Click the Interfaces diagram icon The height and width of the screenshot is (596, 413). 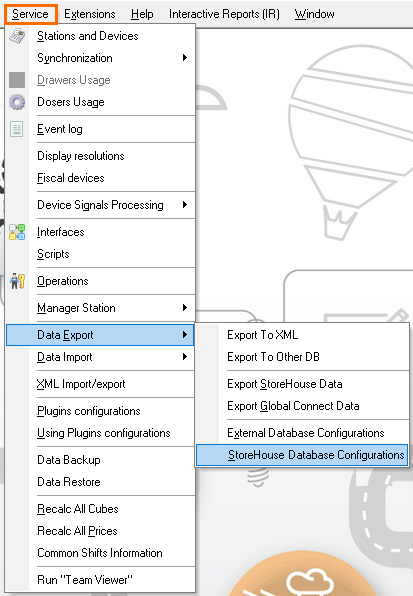click(17, 232)
